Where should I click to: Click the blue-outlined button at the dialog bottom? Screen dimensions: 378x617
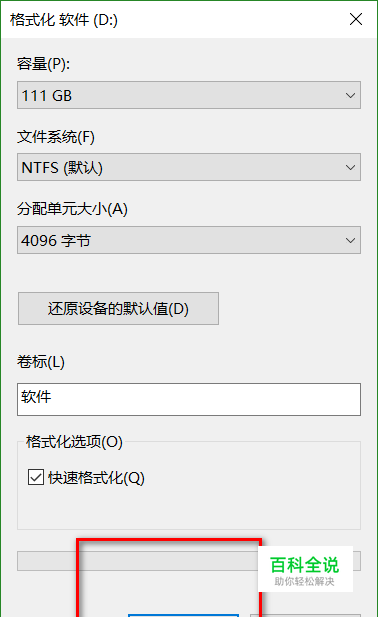(183, 615)
